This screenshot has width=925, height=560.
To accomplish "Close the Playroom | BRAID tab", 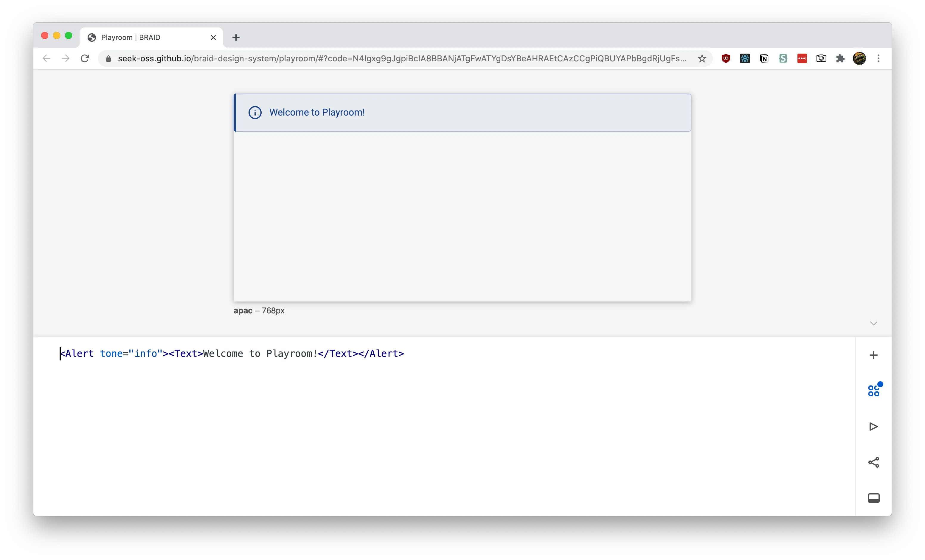I will [x=213, y=38].
